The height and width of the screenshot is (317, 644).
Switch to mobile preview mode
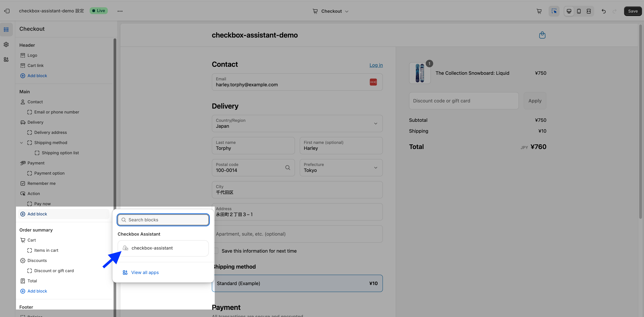pos(579,11)
